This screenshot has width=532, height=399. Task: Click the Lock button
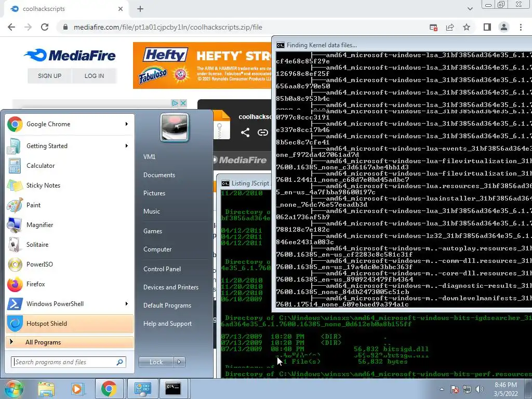(156, 362)
